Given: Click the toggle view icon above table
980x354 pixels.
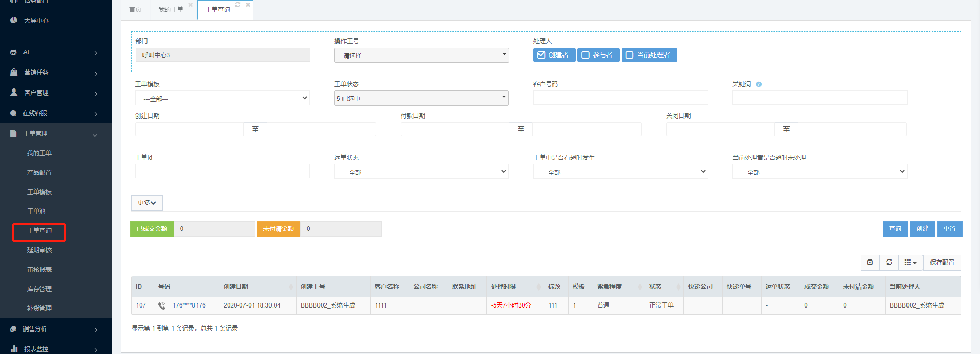Looking at the screenshot, I should point(870,262).
